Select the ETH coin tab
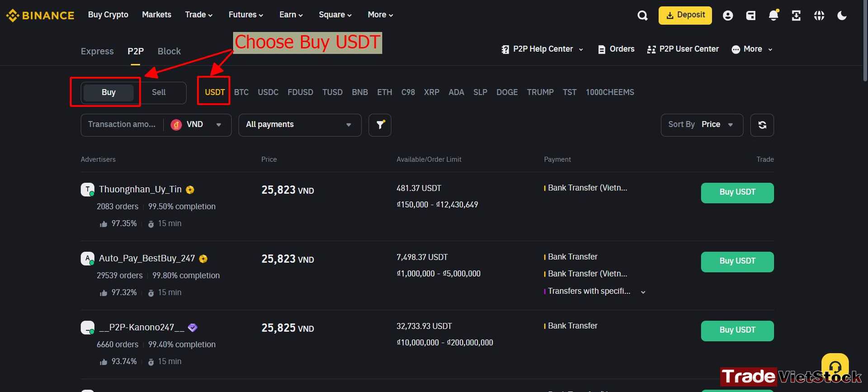This screenshot has height=392, width=868. click(x=385, y=92)
